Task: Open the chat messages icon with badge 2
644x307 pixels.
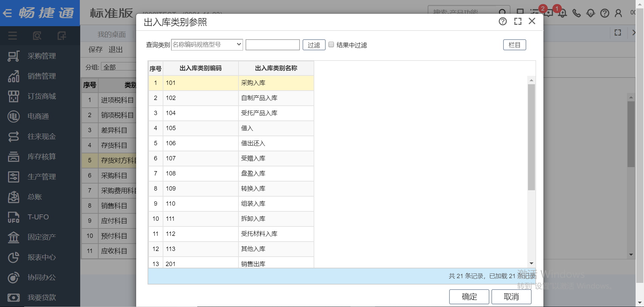Action: click(548, 13)
